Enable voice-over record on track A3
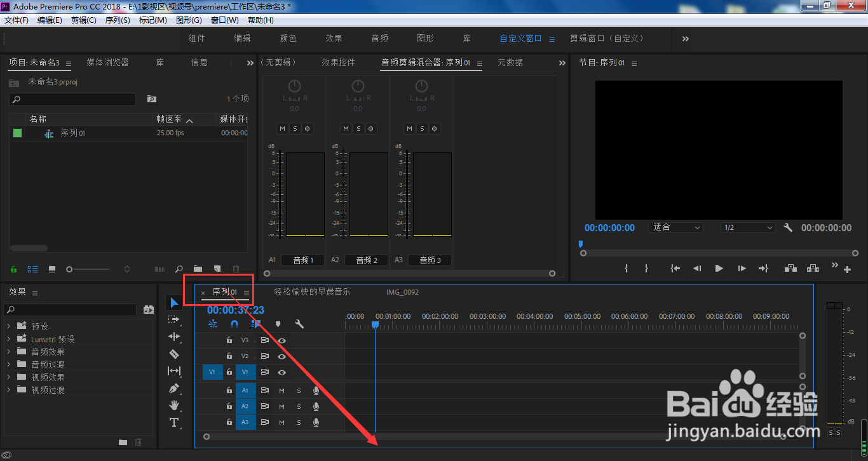Viewport: 868px width, 461px height. pyautogui.click(x=316, y=422)
